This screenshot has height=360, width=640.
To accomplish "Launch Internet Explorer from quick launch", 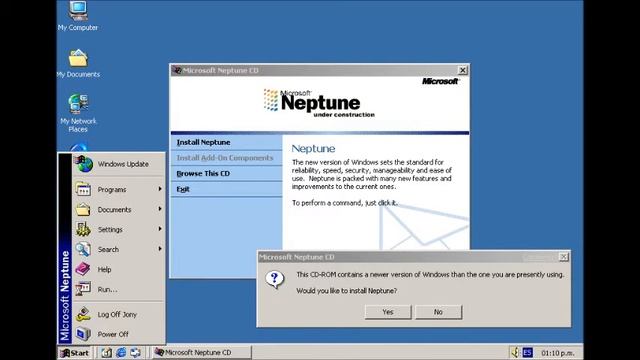I will (121, 353).
